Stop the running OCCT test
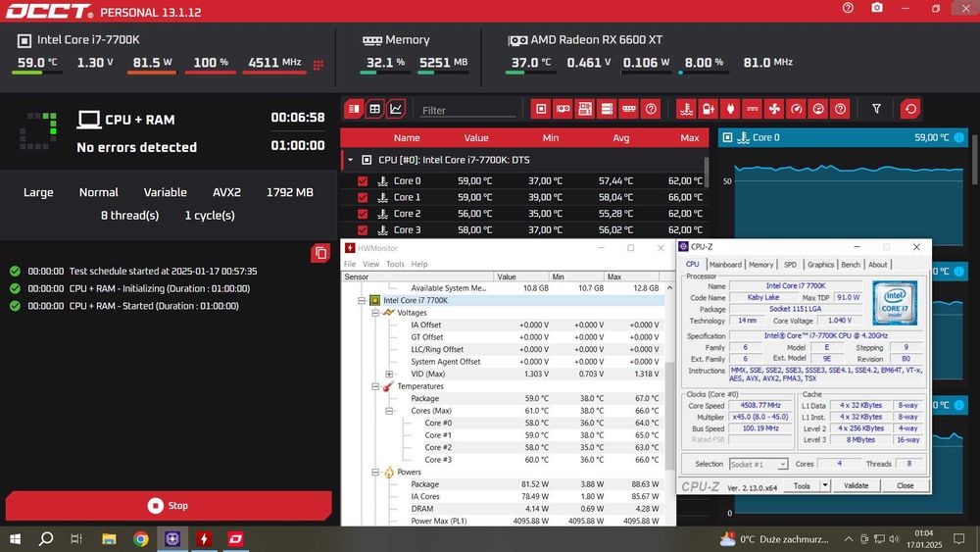 (x=169, y=506)
